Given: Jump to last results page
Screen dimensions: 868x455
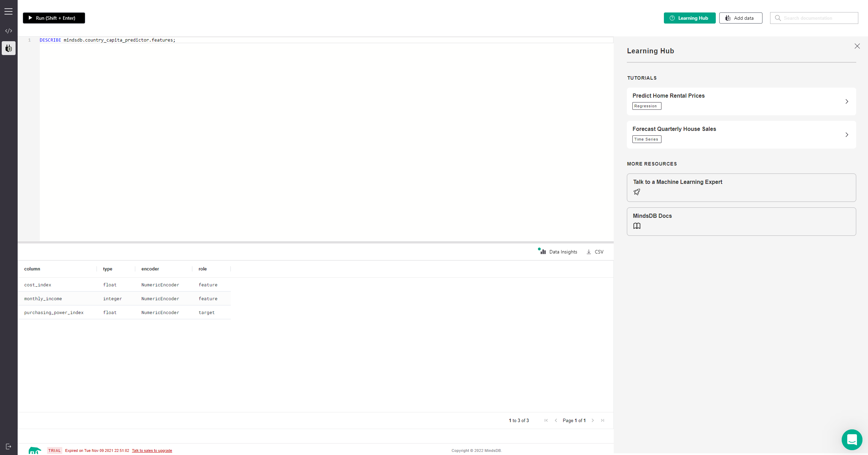Looking at the screenshot, I should click(603, 420).
